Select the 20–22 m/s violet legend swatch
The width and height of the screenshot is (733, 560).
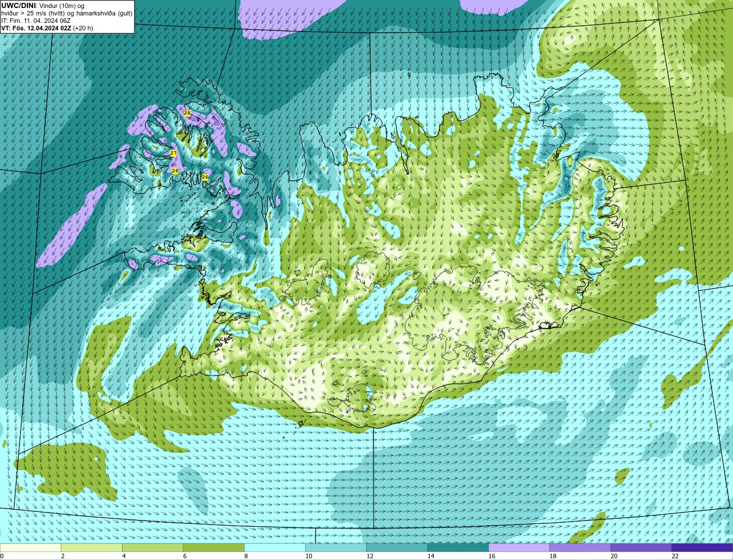coord(641,547)
